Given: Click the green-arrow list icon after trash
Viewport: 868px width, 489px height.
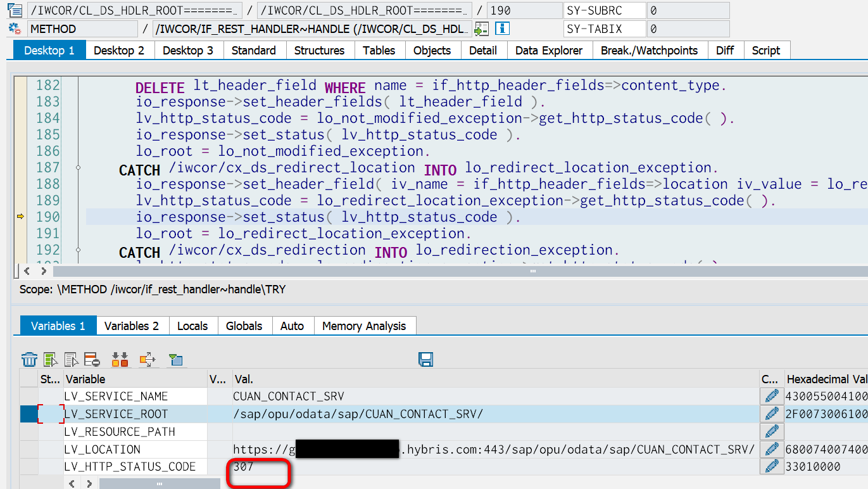Looking at the screenshot, I should [x=51, y=360].
